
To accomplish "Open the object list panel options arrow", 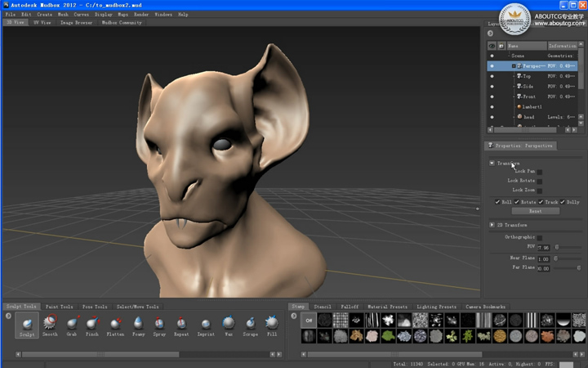I will 490,34.
